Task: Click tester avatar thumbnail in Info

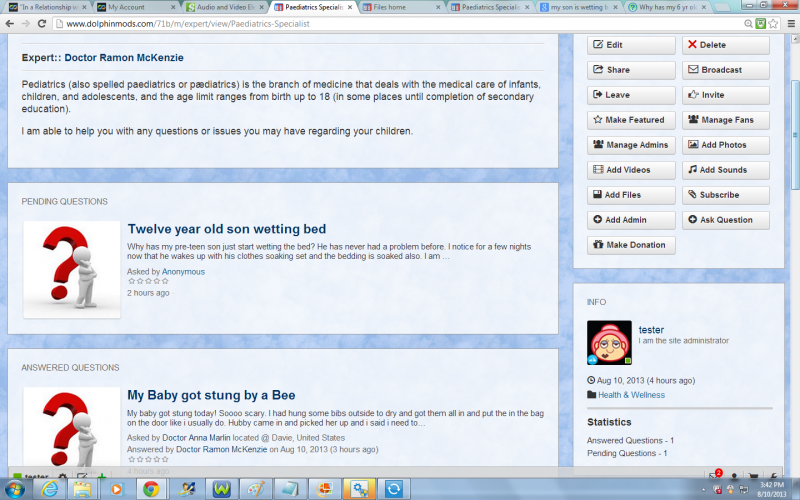Action: tap(609, 342)
